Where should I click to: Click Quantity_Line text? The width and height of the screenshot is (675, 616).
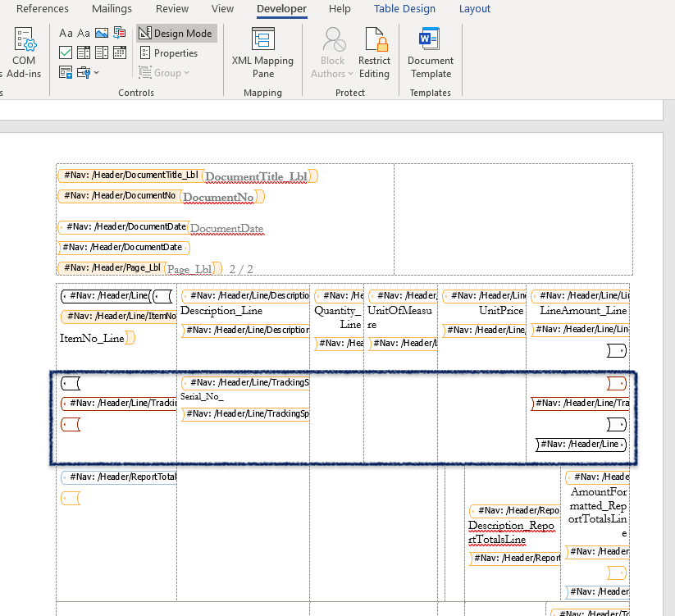coord(338,317)
